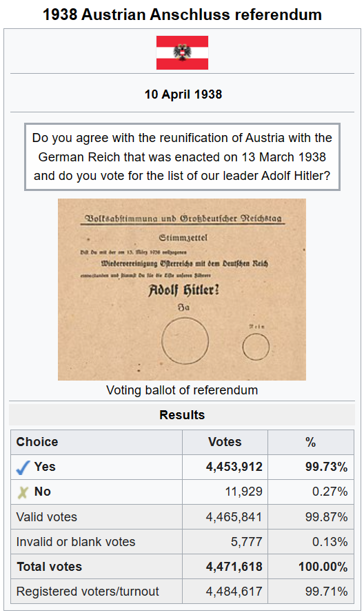
Task: Click the referendum question text box
Action: click(x=182, y=157)
